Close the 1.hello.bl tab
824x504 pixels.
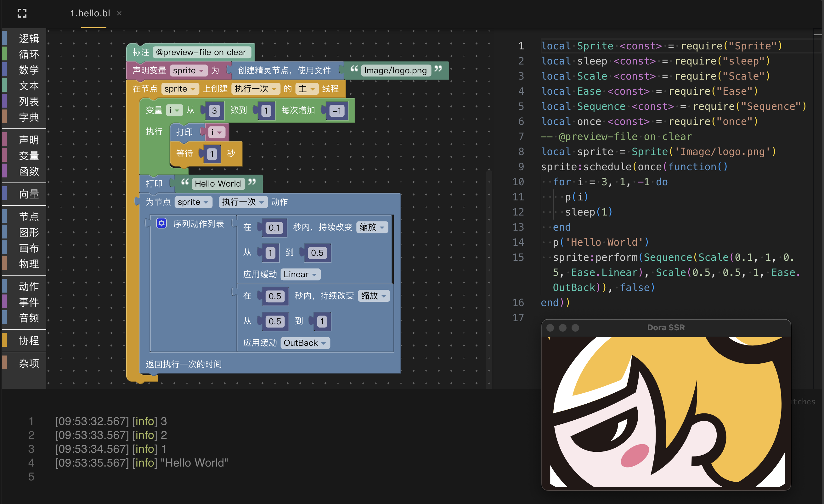tap(119, 13)
